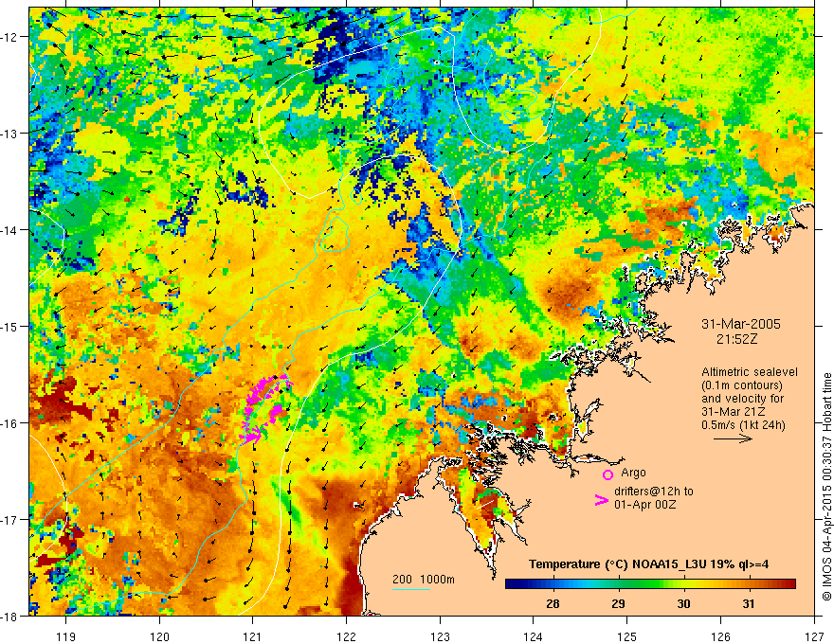Click the latitude -16 axis label

pos(10,423)
